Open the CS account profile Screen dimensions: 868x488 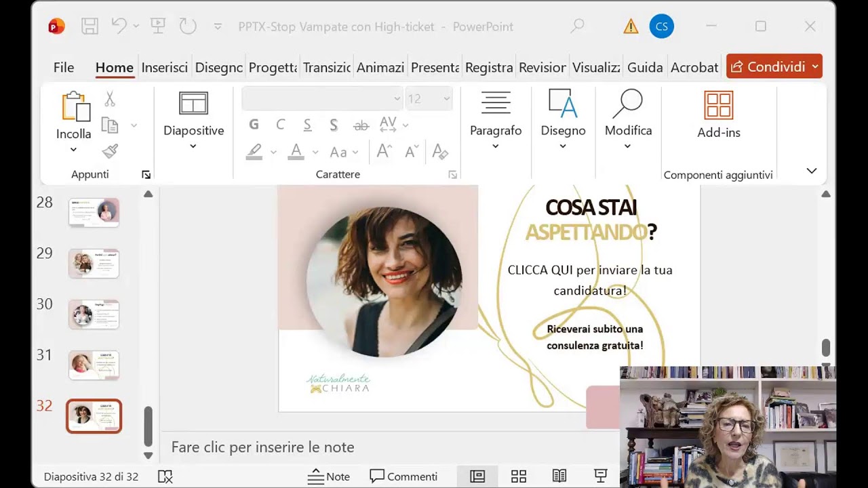pyautogui.click(x=662, y=26)
